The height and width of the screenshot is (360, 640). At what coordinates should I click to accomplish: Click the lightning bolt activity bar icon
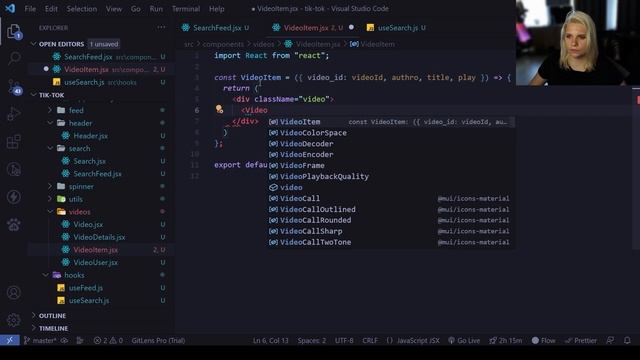click(14, 197)
